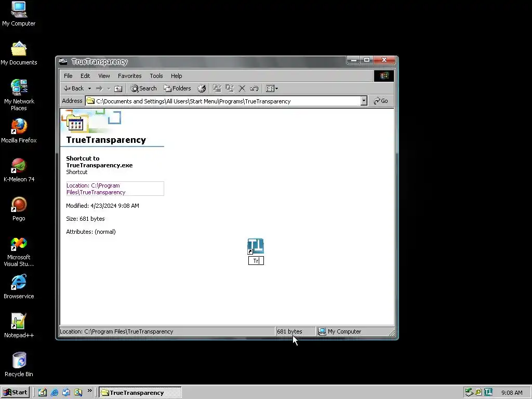Click the TrueTransparency tray icon
Viewport: 532px width, 399px height.
[488, 392]
